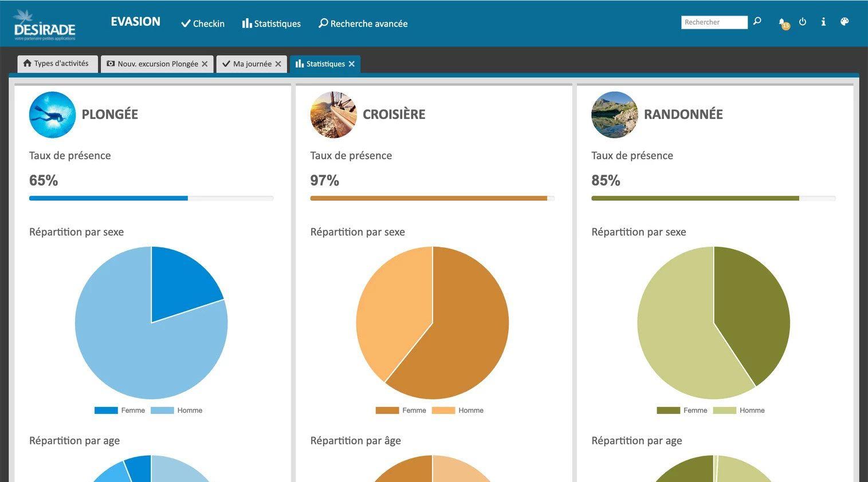
Task: Toggle Homme legend in Randonnée chart
Action: click(739, 410)
